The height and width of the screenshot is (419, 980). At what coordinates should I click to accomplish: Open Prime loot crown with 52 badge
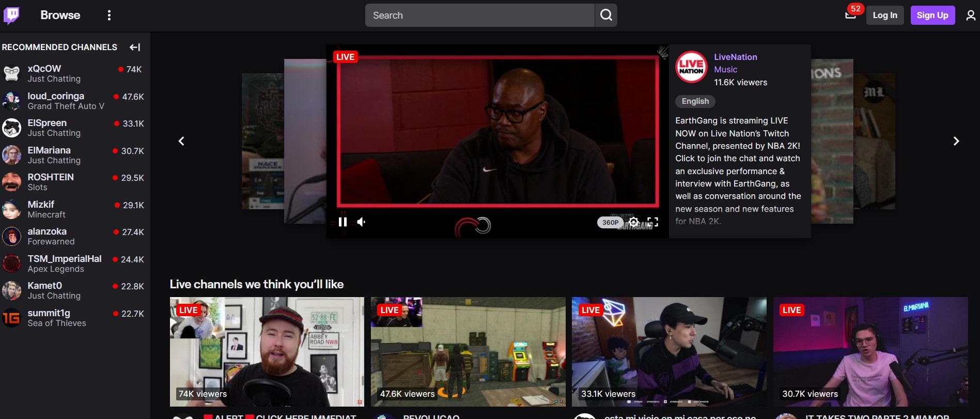click(851, 14)
